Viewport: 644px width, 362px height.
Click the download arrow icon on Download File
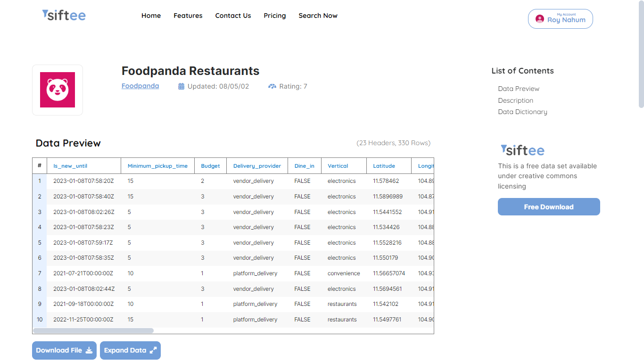tap(89, 350)
